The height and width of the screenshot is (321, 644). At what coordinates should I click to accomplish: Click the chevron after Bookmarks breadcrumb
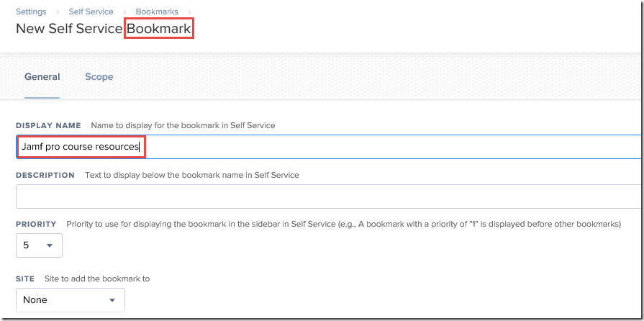[x=189, y=12]
